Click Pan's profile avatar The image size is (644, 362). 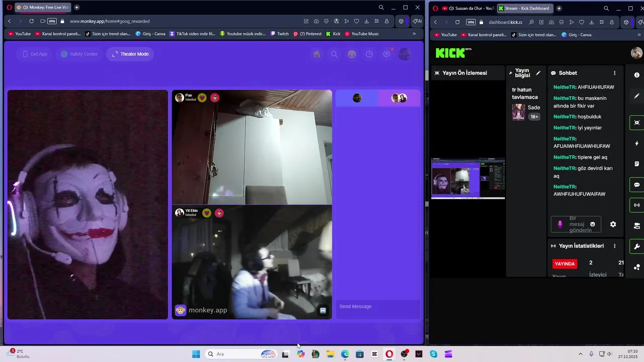[179, 98]
